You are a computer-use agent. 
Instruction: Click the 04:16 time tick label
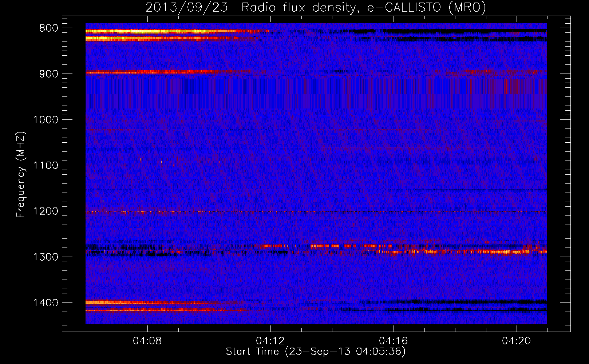click(394, 341)
